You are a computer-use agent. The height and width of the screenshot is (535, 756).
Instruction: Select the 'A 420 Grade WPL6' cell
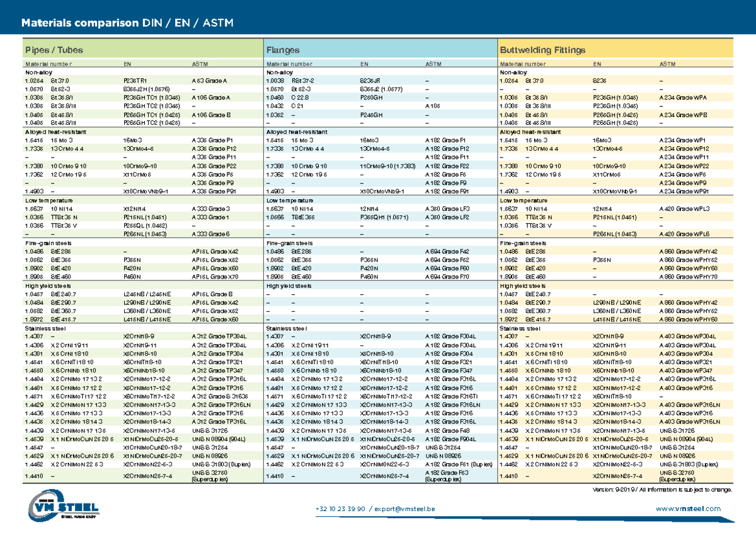click(684, 233)
